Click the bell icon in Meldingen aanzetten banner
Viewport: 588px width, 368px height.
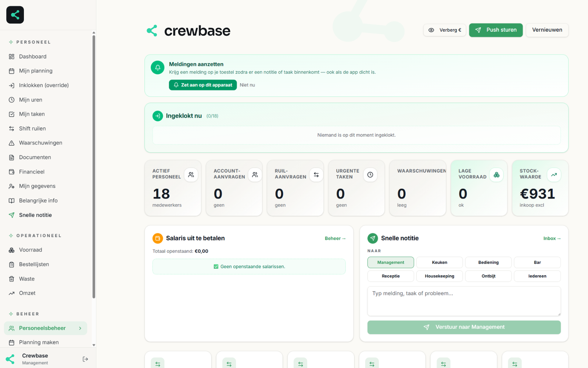(x=158, y=67)
